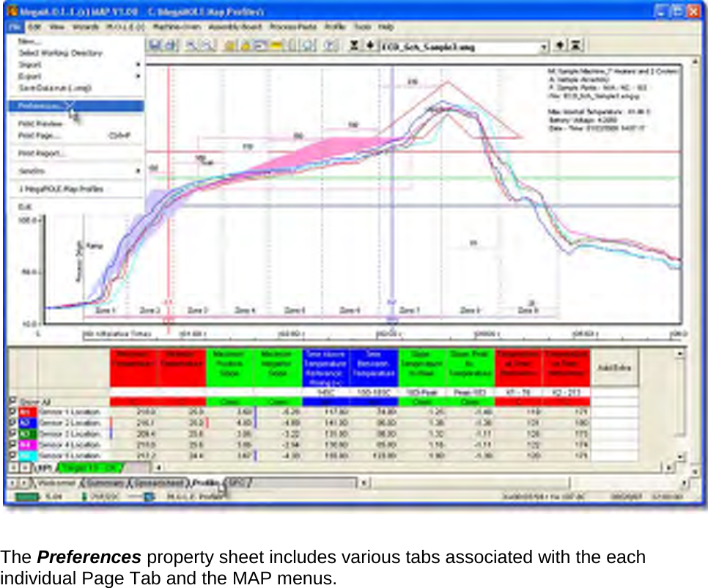
Task: Switch to the Welcome page tab
Action: point(56,482)
